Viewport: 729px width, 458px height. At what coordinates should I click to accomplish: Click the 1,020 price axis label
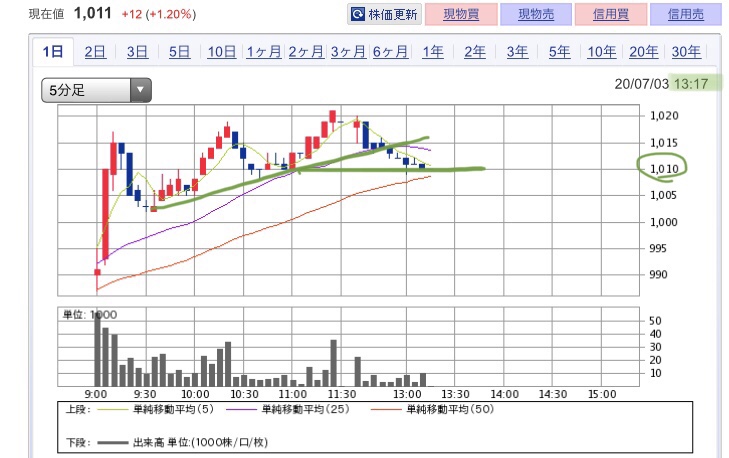click(x=664, y=116)
